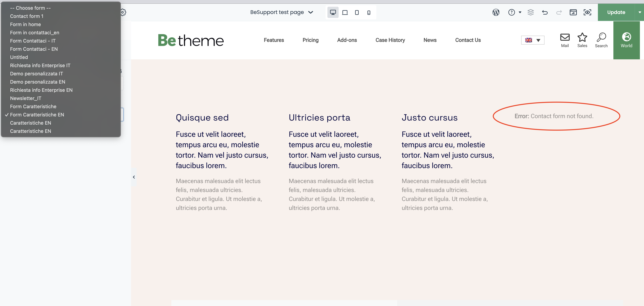
Task: Click the green Update button
Action: point(616,12)
